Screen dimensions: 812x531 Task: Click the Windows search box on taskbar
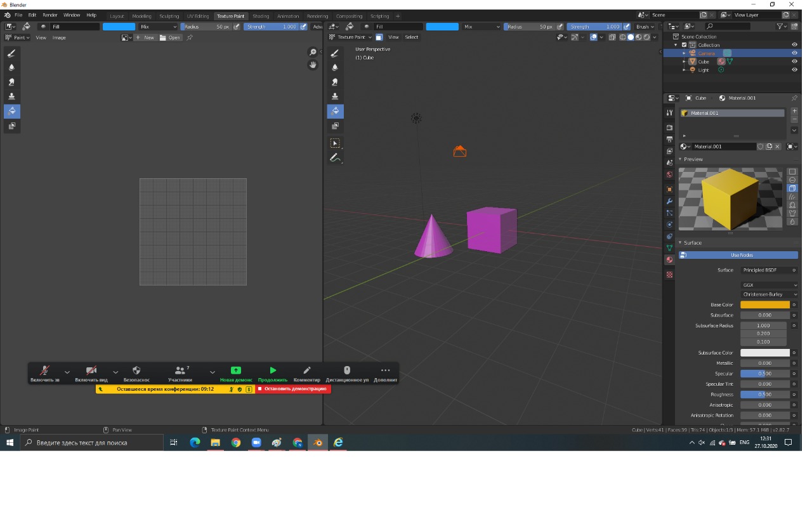coord(93,443)
